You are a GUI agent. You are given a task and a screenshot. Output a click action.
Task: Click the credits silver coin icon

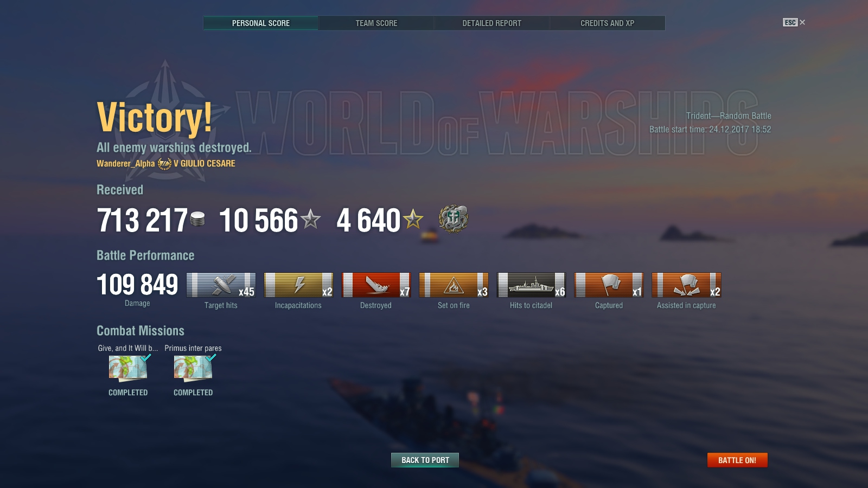click(x=197, y=219)
